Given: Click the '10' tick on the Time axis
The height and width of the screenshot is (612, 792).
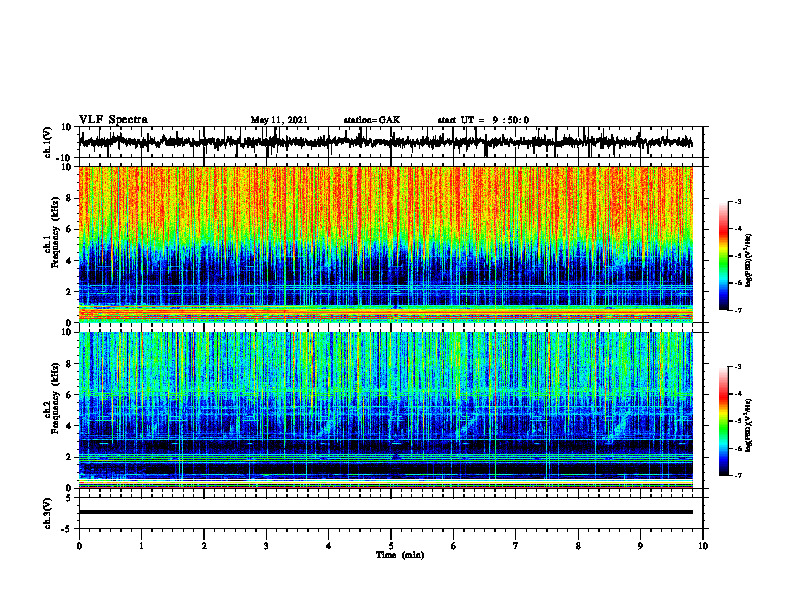Looking at the screenshot, I should (703, 546).
